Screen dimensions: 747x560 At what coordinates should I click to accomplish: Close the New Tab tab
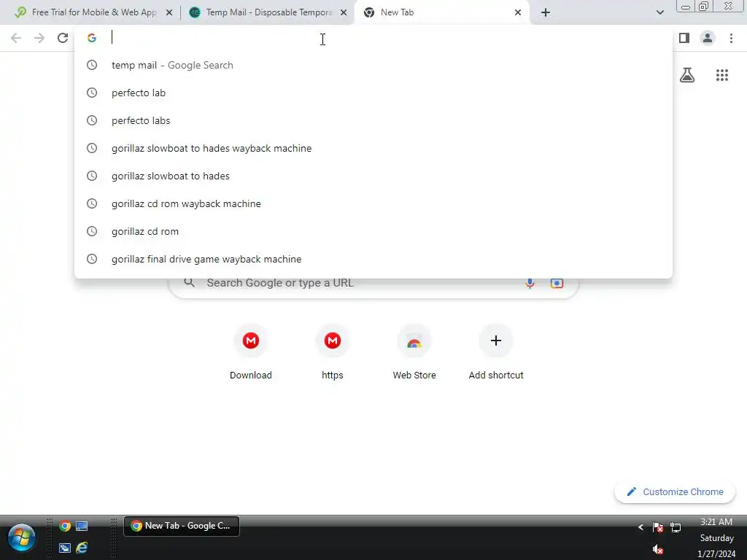[x=517, y=12]
